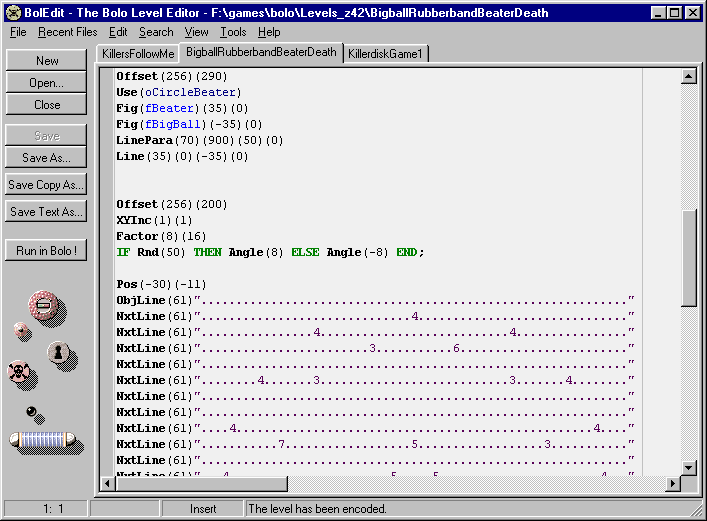This screenshot has width=707, height=521.
Task: Switch to the KillerdiskGame1 tab
Action: tap(385, 54)
